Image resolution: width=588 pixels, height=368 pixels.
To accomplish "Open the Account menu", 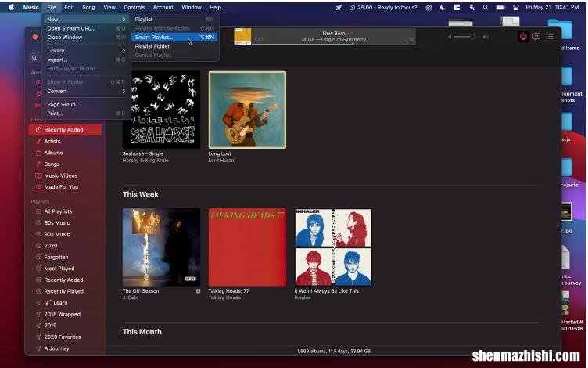I will click(163, 7).
